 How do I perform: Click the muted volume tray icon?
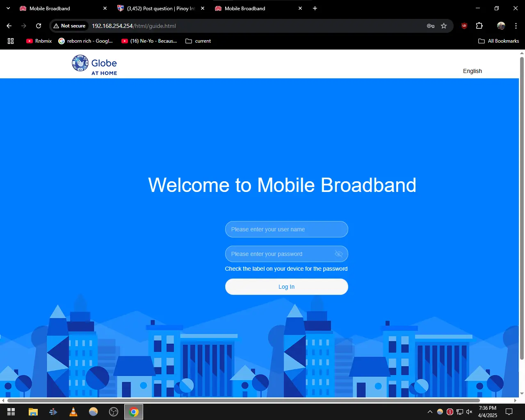click(470, 412)
